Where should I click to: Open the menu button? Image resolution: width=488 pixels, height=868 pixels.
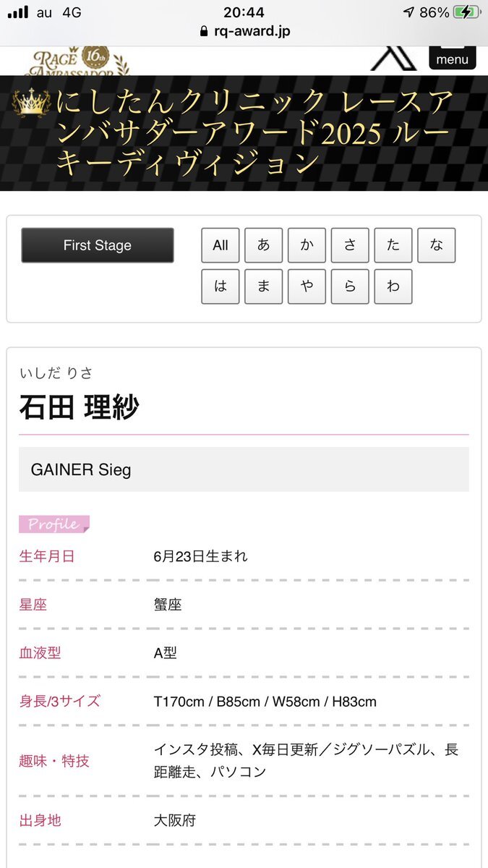[453, 58]
